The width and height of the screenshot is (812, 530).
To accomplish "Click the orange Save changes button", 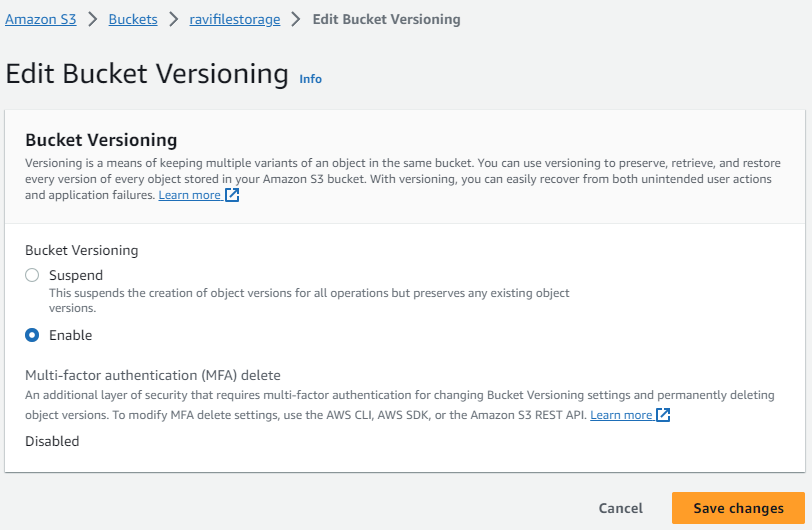I will (738, 508).
